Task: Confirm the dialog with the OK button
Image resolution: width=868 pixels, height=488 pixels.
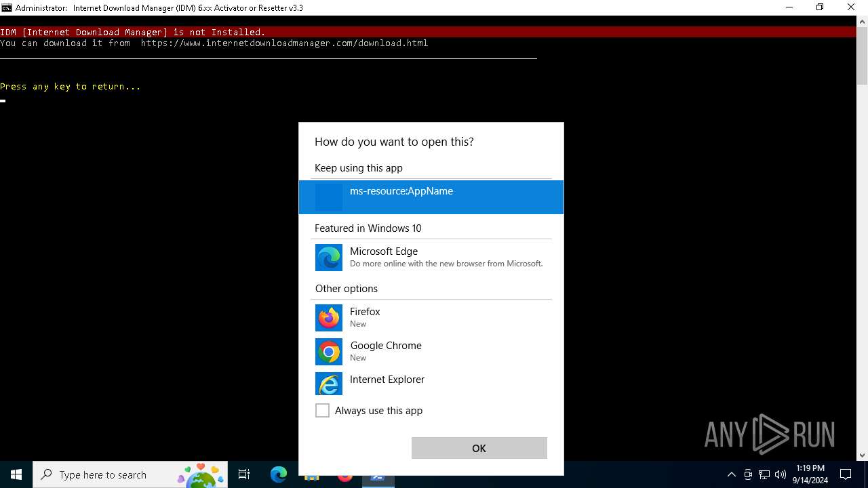Action: pos(479,448)
